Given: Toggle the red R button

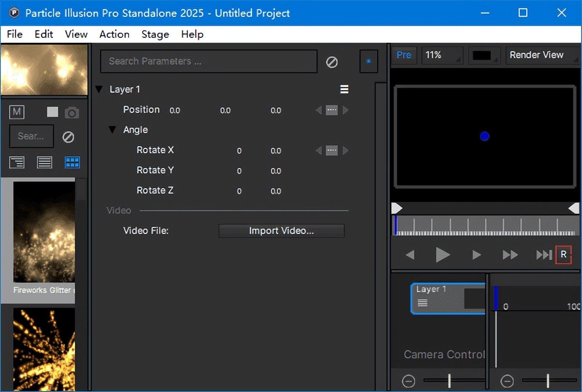Looking at the screenshot, I should tap(563, 255).
